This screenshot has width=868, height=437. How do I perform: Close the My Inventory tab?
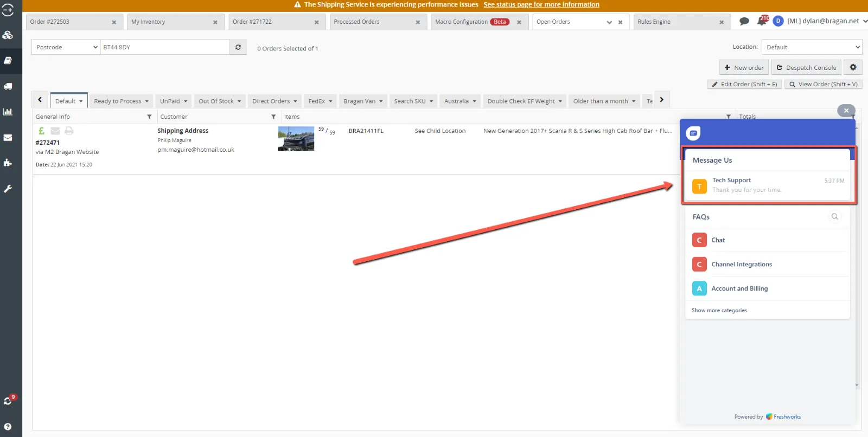tap(215, 22)
